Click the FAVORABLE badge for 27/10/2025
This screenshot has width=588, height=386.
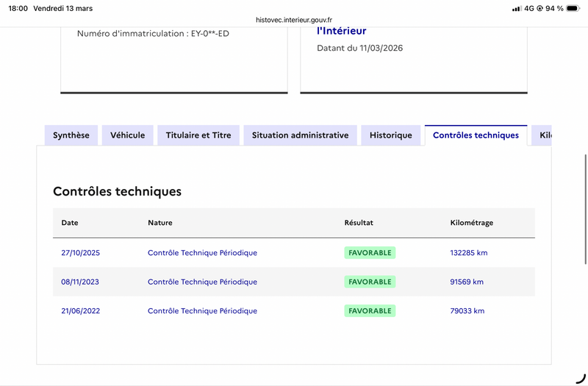370,253
